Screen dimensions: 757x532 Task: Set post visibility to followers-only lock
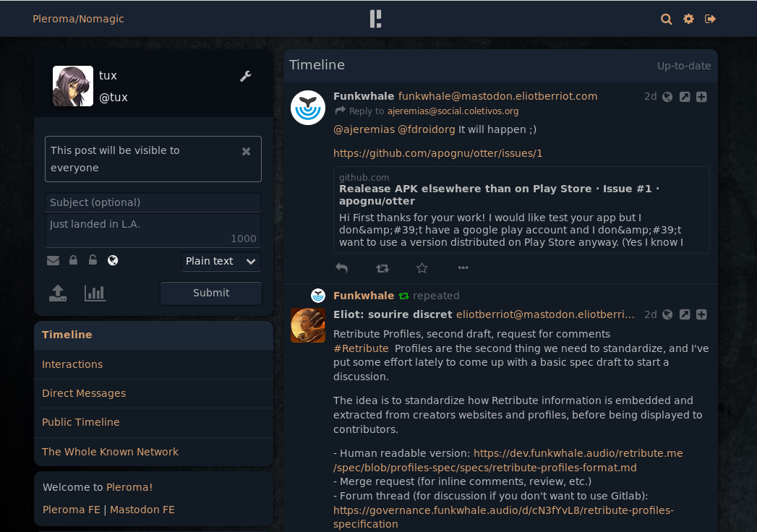click(x=73, y=261)
